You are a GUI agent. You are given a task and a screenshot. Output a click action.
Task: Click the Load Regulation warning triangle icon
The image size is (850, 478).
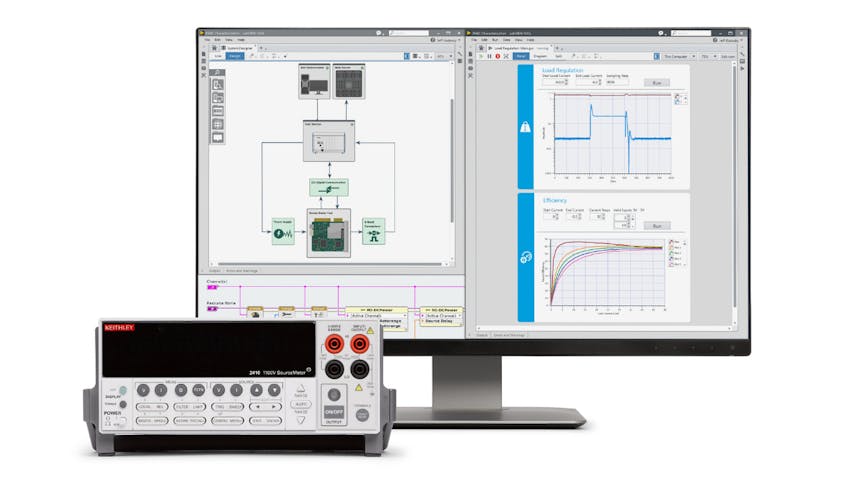tap(527, 127)
